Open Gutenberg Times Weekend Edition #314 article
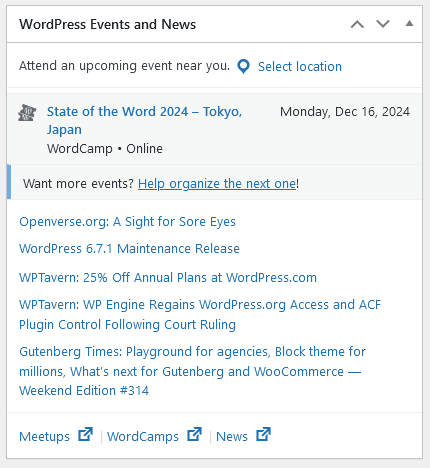 pos(192,371)
